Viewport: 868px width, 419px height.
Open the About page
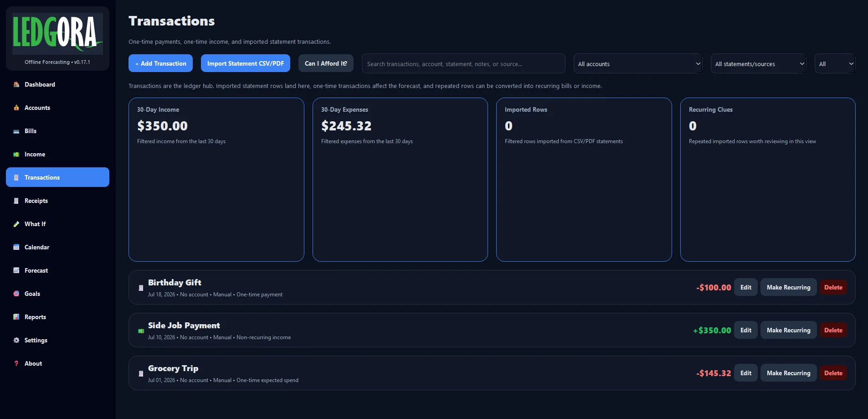pos(57,363)
